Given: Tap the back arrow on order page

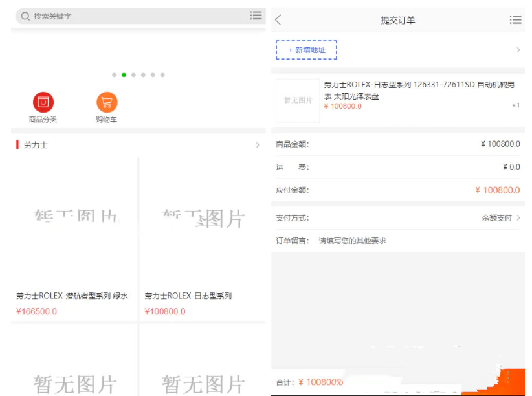Looking at the screenshot, I should [x=278, y=19].
